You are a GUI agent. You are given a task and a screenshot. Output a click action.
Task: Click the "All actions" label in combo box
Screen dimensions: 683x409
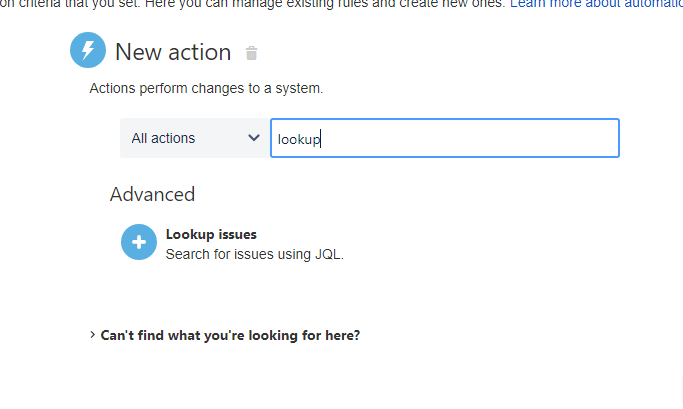(163, 138)
